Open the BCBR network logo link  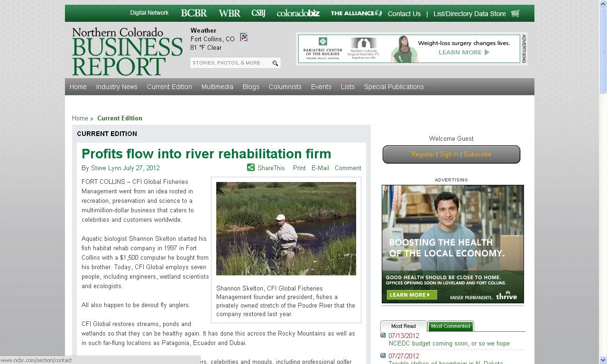click(x=194, y=13)
